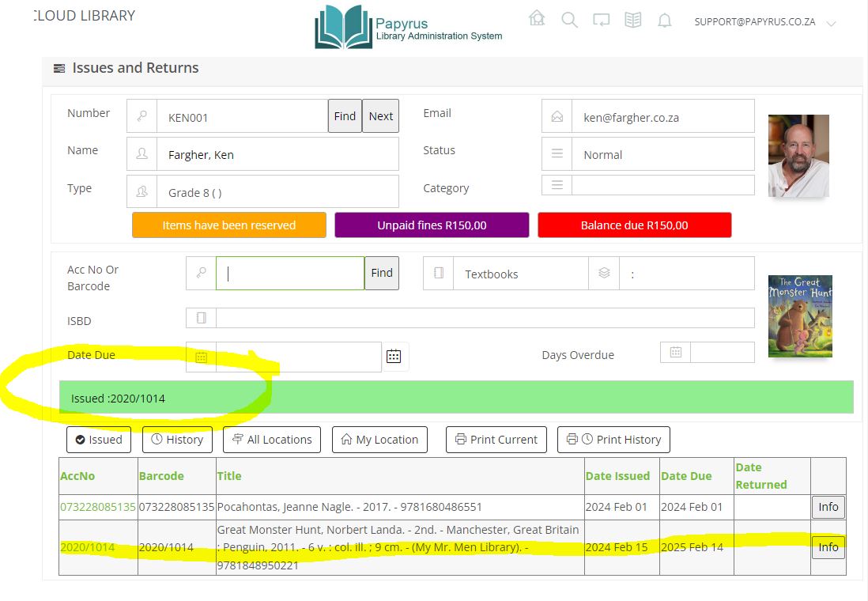Screen dimensions: 868x601
Task: Open the book catalogue icon in header
Action: [632, 21]
